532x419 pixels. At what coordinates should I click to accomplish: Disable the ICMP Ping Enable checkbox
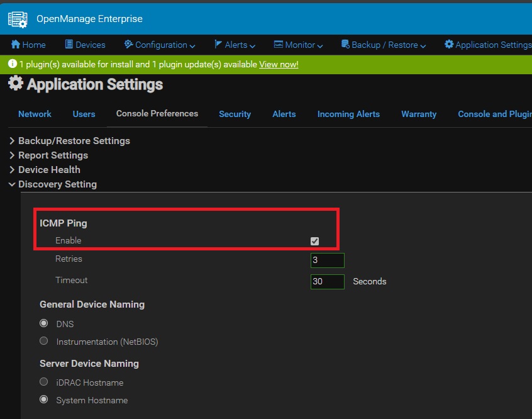tap(314, 240)
